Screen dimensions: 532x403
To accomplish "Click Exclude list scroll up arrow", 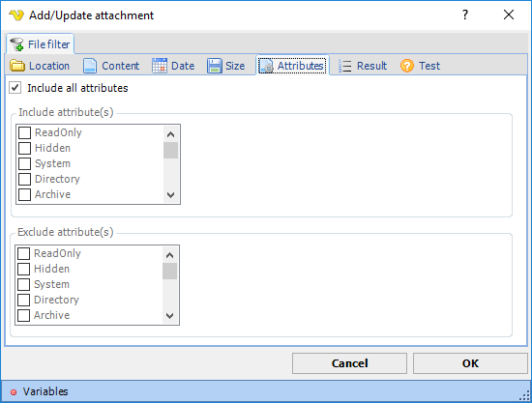I will (169, 255).
